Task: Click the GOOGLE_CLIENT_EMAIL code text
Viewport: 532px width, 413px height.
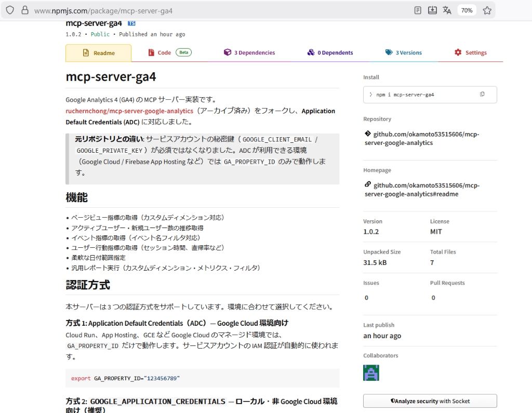Action: [277, 139]
